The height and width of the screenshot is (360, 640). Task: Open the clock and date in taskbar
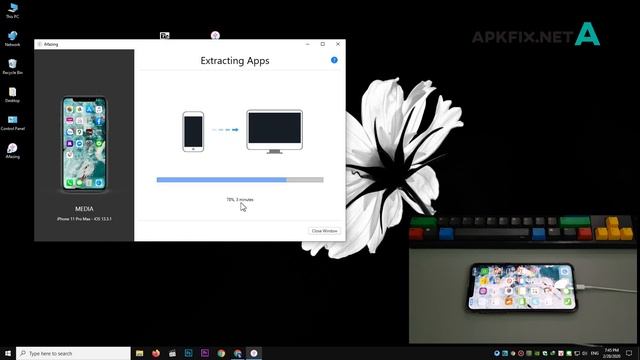tap(611, 353)
